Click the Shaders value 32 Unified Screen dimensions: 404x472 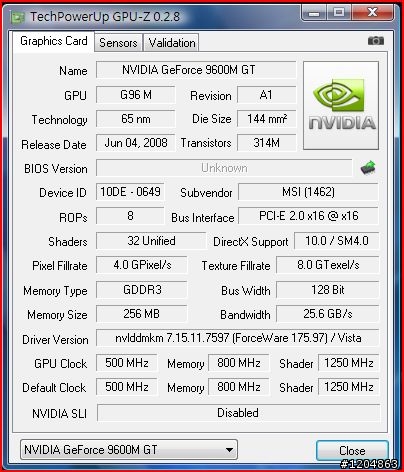click(151, 241)
